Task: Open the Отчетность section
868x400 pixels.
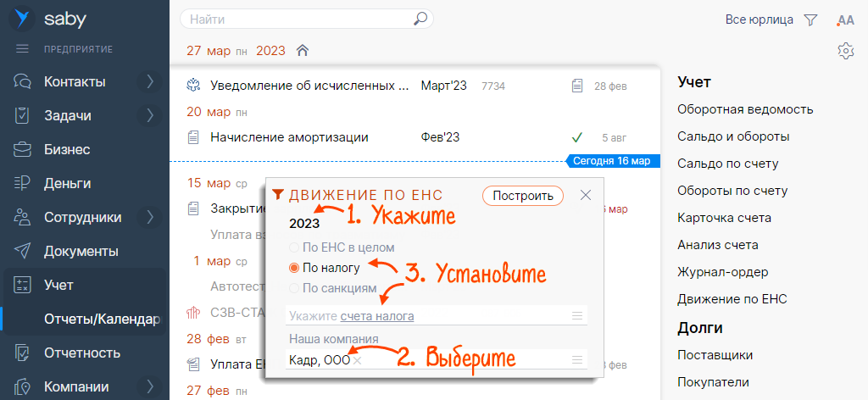Action: (x=84, y=353)
